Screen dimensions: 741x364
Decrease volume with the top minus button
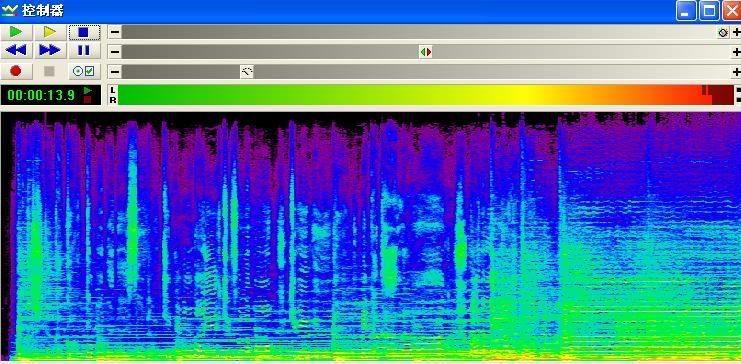pos(115,32)
